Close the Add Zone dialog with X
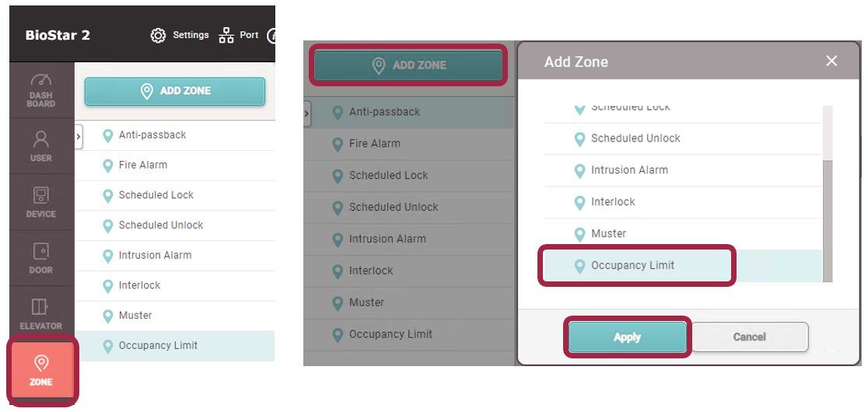This screenshot has height=412, width=868. coord(831,61)
